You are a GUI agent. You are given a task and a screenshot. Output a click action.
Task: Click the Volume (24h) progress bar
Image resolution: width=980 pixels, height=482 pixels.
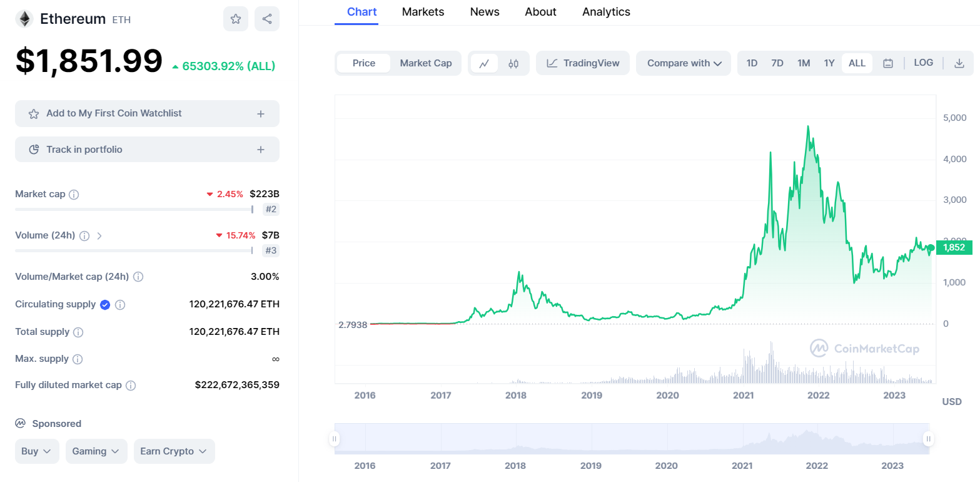pos(134,250)
